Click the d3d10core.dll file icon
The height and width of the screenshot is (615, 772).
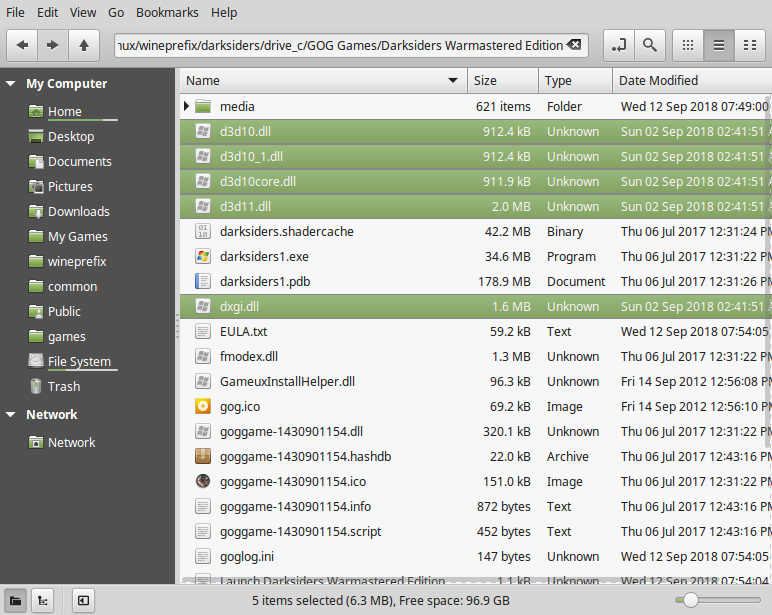203,182
